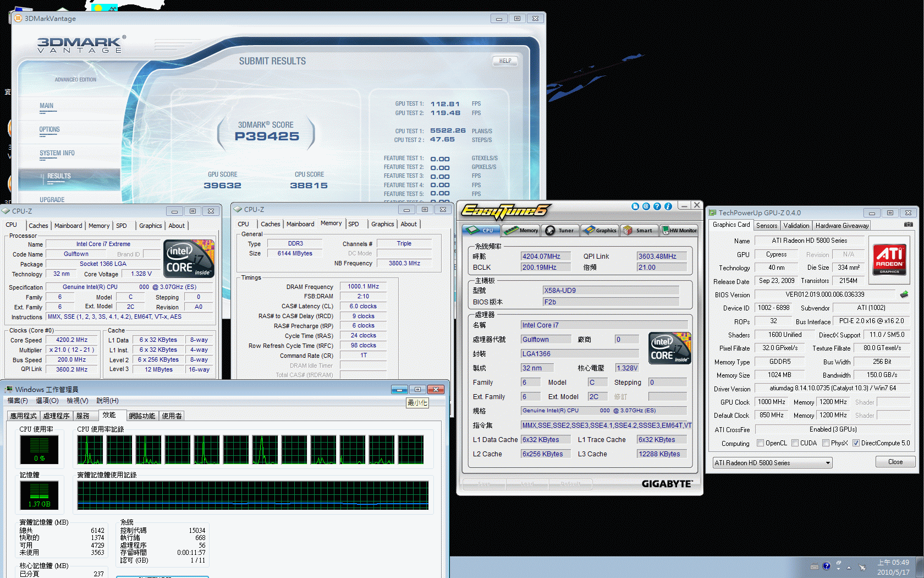Toggle the OpenCL checkbox in GPU-Z
Image resolution: width=924 pixels, height=578 pixels.
pos(760,443)
